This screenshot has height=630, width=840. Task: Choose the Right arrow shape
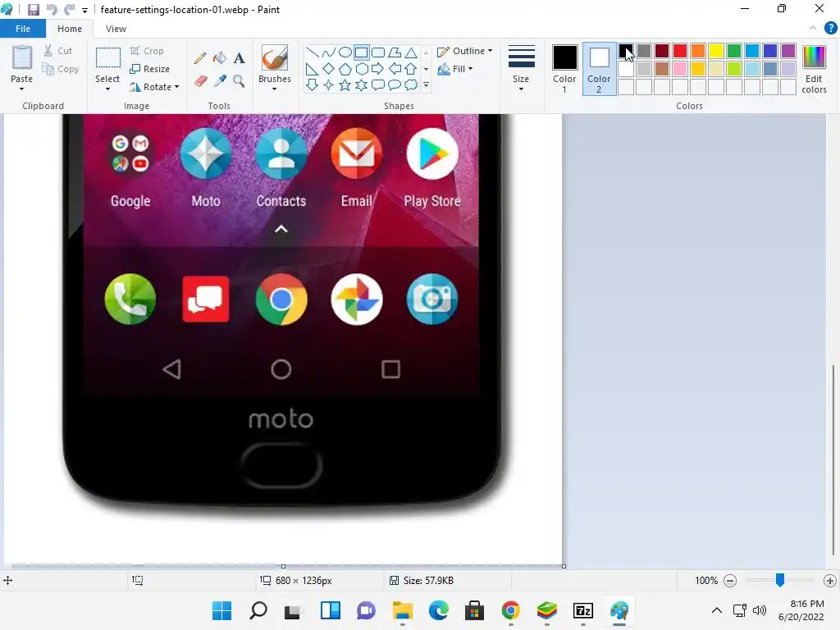click(x=378, y=69)
